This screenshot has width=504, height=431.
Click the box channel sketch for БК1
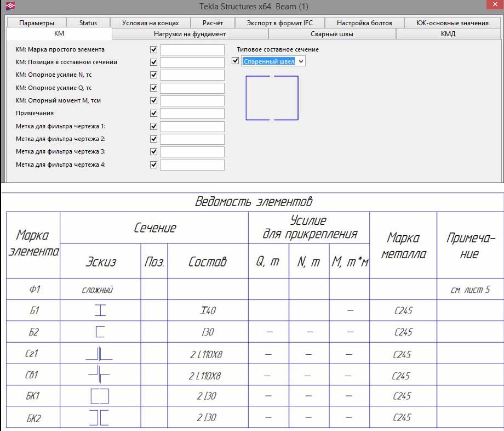[100, 396]
